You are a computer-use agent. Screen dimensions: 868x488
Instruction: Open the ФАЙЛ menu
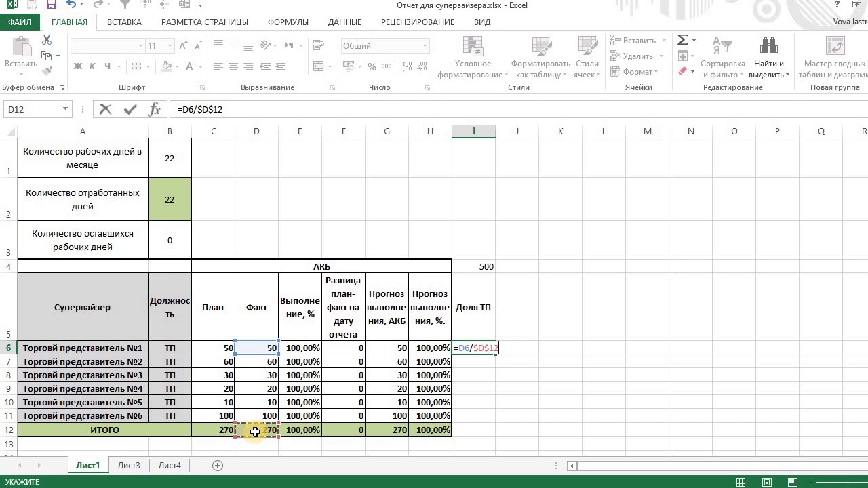[20, 22]
